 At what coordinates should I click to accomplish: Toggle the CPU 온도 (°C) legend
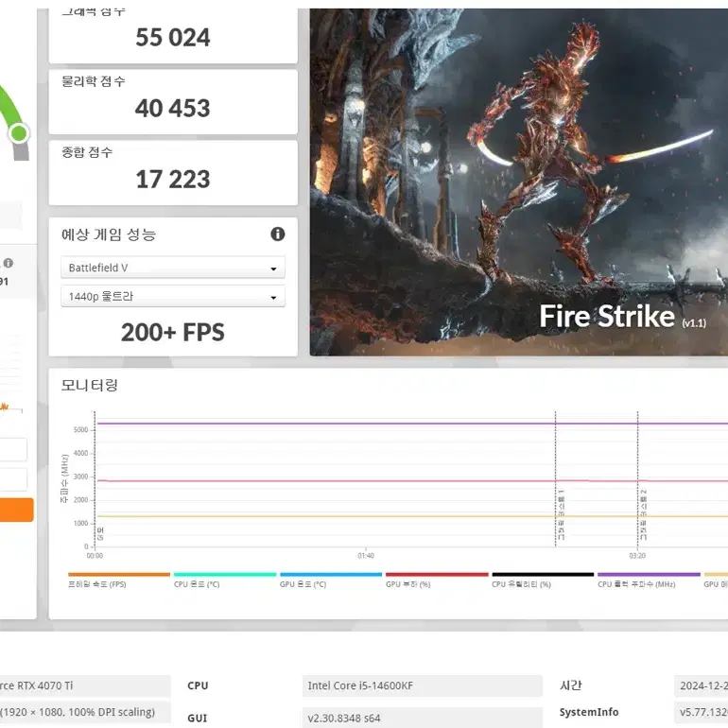pyautogui.click(x=225, y=581)
